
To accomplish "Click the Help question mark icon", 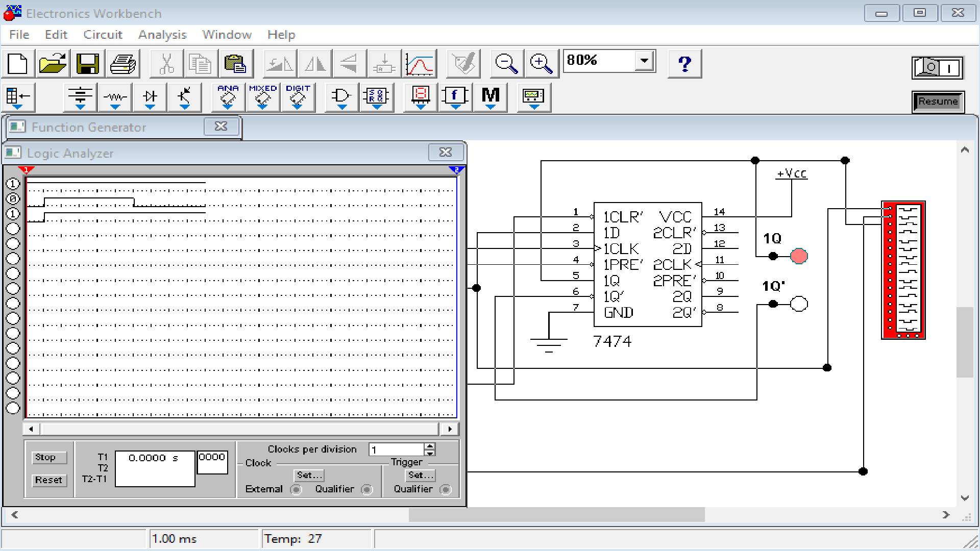I will point(684,64).
